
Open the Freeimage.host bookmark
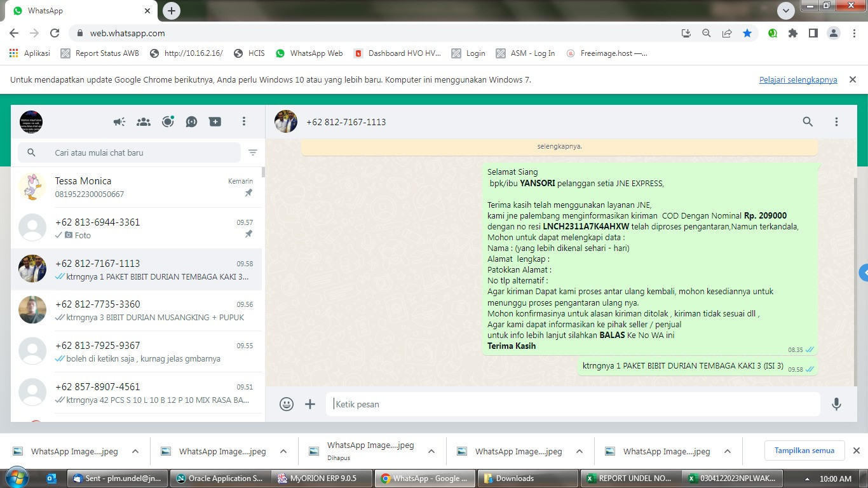[x=607, y=53]
